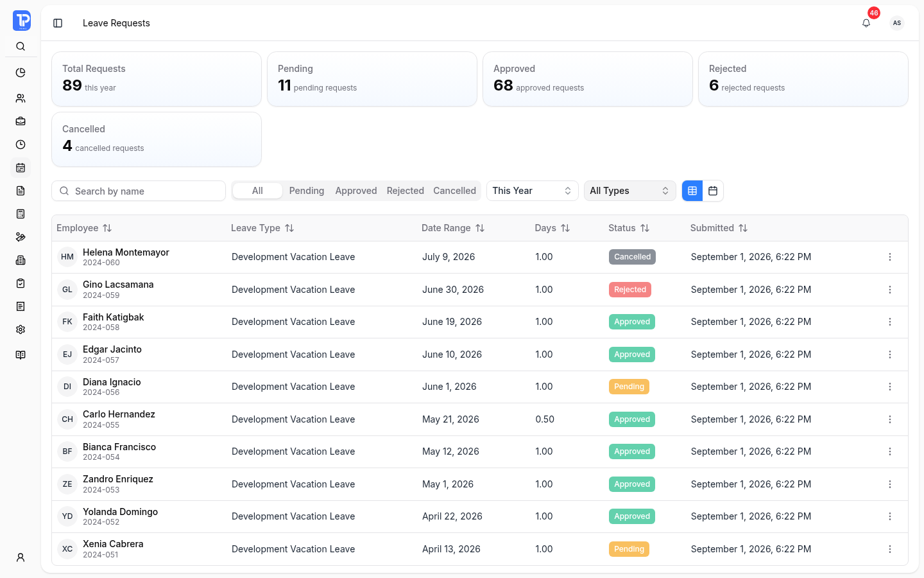Image resolution: width=924 pixels, height=578 pixels.
Task: Open actions menu for Faith Katigbak
Action: click(890, 322)
